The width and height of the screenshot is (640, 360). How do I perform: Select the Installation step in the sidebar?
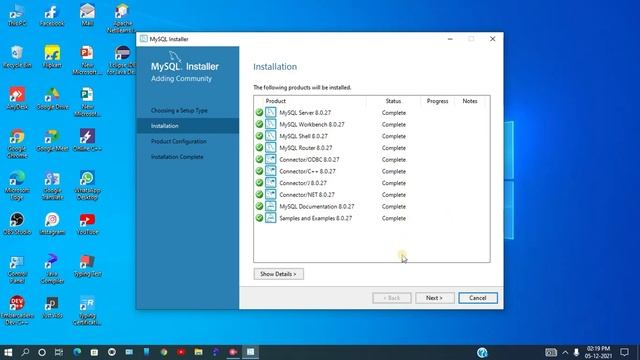pyautogui.click(x=187, y=126)
